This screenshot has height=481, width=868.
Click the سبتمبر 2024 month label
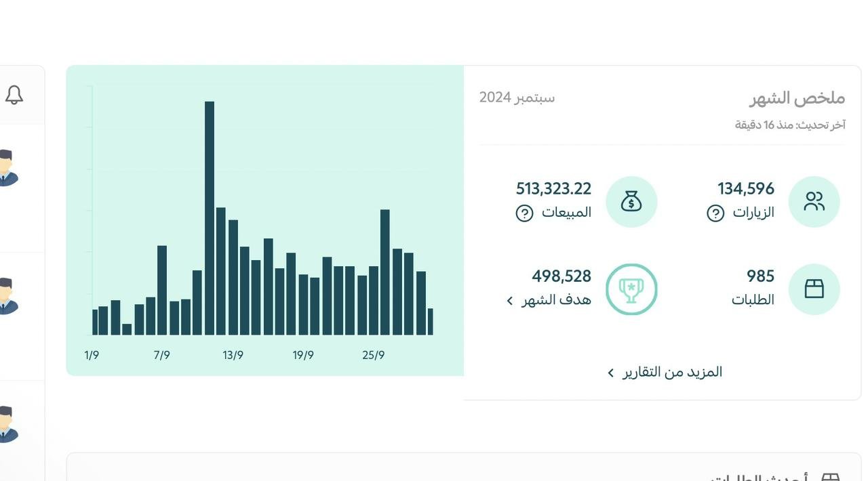pyautogui.click(x=517, y=98)
